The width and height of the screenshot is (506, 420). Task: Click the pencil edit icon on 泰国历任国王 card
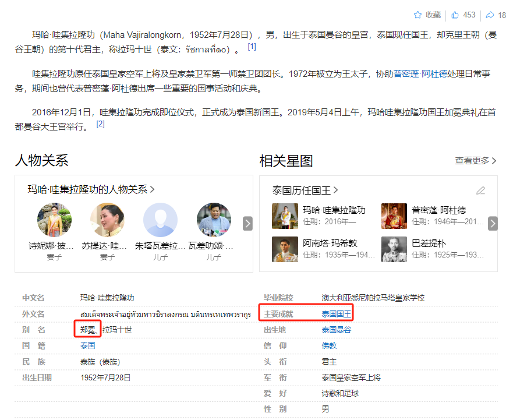pos(481,190)
